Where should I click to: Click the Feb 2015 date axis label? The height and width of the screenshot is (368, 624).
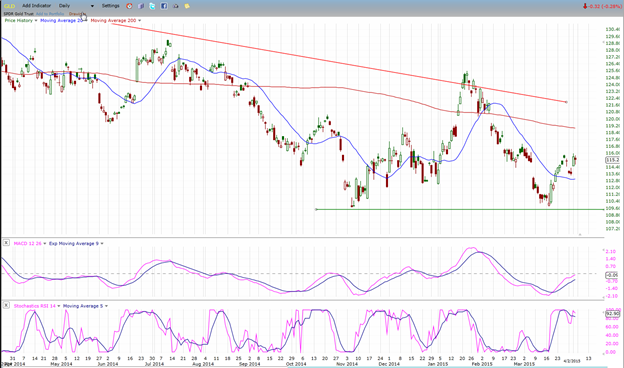[482, 364]
